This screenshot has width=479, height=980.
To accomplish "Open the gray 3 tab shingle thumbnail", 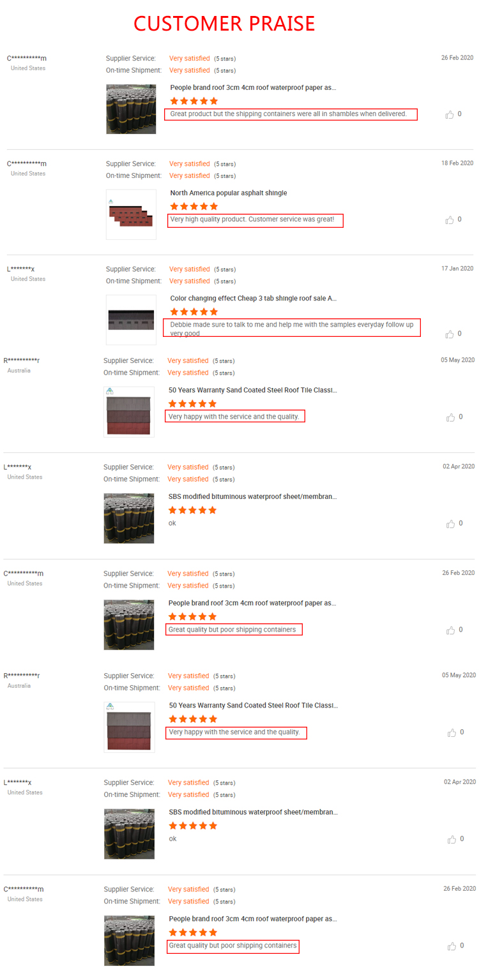I will pos(131,320).
